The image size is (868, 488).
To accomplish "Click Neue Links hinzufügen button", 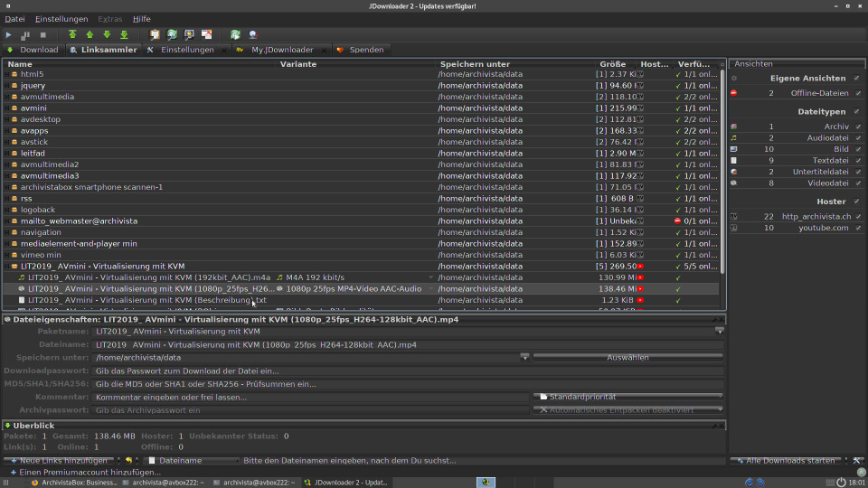I will (60, 460).
